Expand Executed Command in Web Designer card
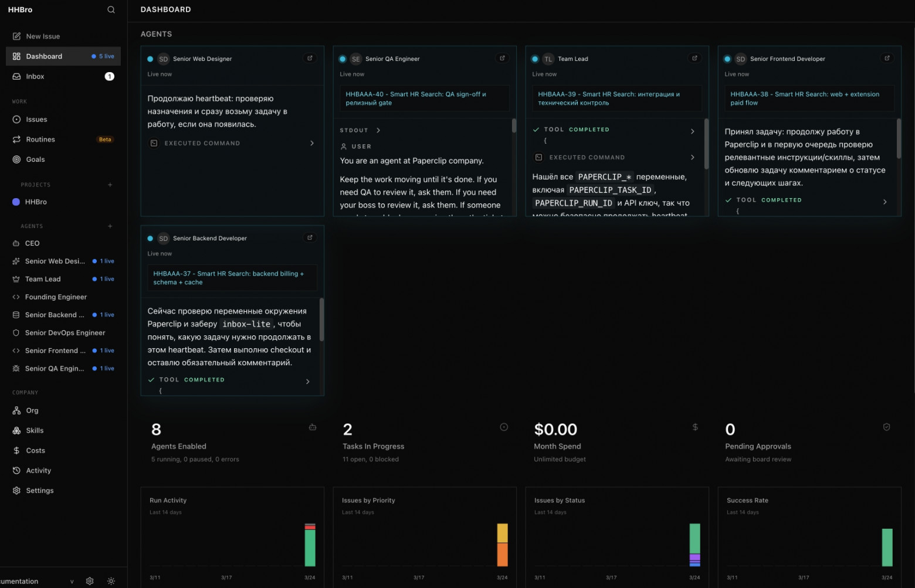The width and height of the screenshot is (915, 588). click(311, 143)
